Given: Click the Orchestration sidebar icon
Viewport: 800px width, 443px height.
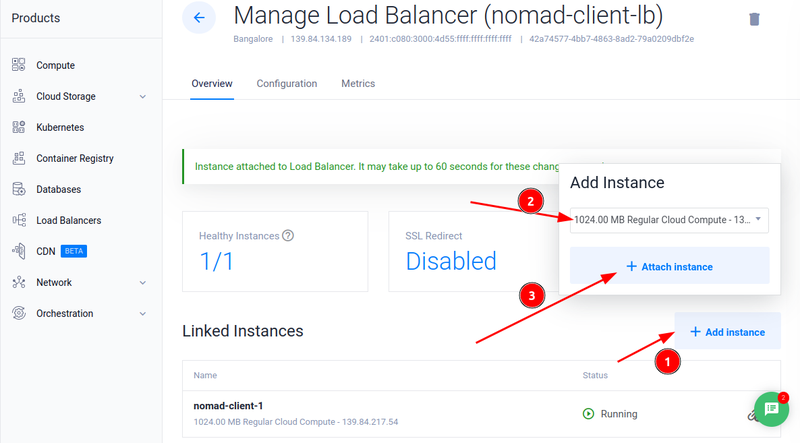Looking at the screenshot, I should coord(19,313).
